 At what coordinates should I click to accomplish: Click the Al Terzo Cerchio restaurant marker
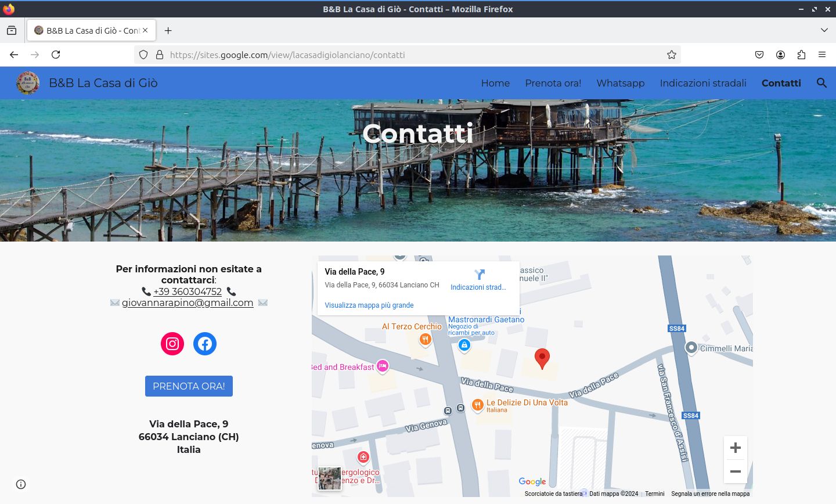(426, 340)
